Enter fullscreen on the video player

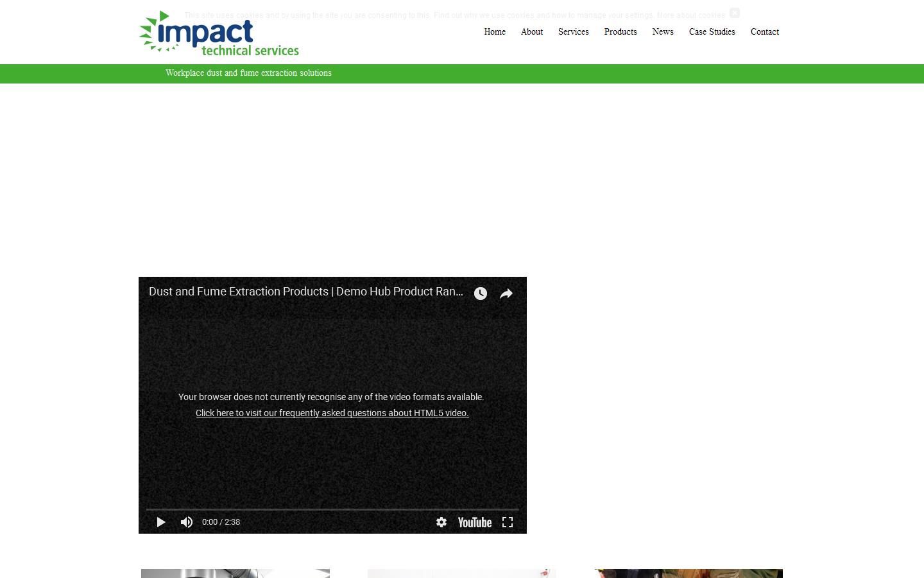point(507,522)
